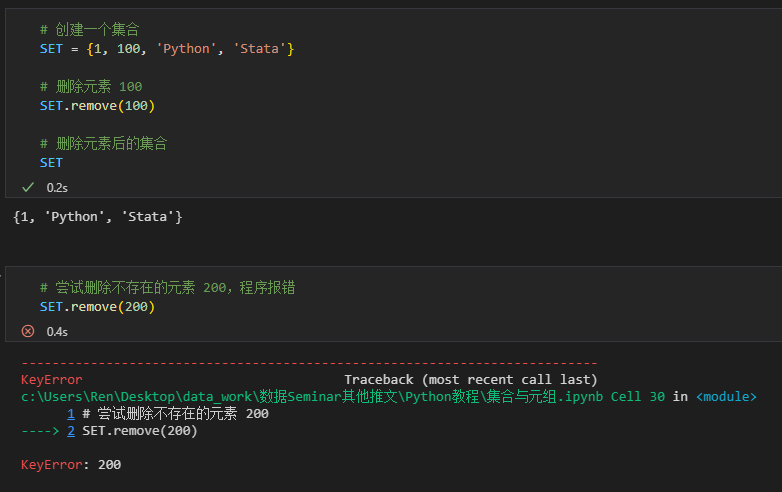Click the green arrow marker in traceback

pyautogui.click(x=40, y=431)
